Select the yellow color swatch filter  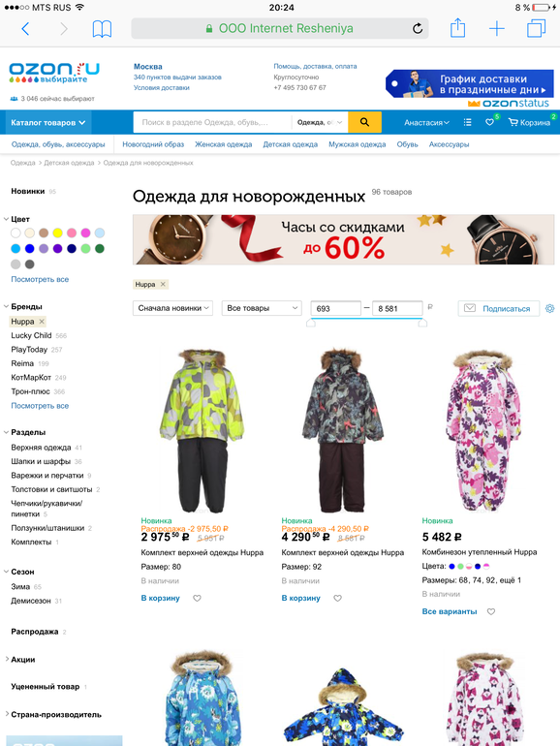click(x=57, y=233)
